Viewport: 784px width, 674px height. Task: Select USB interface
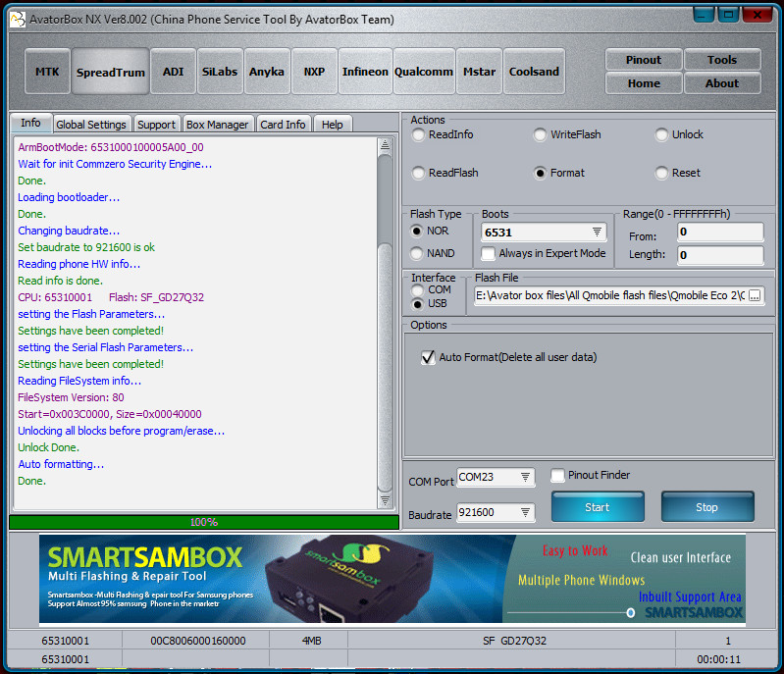tap(430, 303)
